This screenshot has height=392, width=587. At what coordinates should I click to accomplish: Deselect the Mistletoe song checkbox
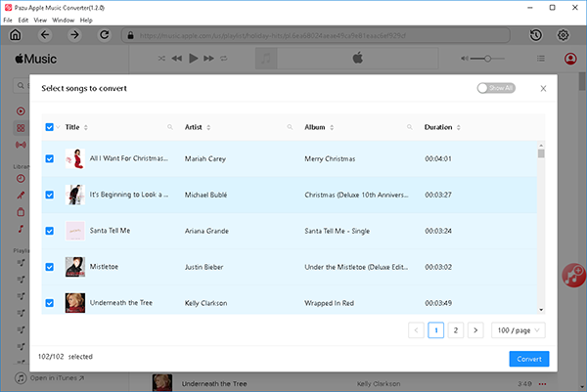click(x=50, y=267)
